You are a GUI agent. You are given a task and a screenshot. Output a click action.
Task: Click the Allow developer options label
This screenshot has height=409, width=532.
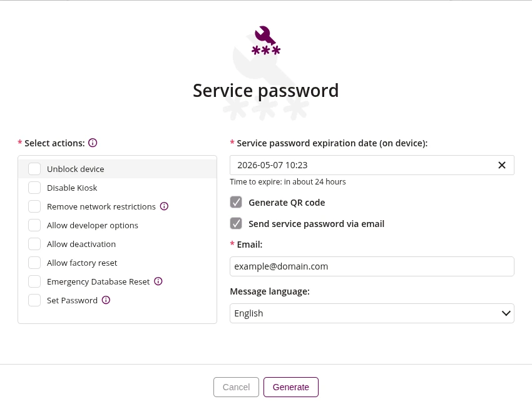92,226
